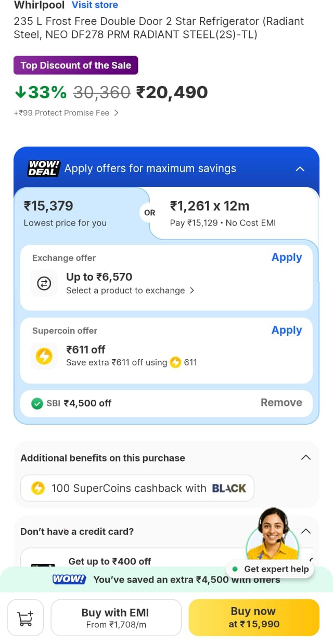Select the ₹15,379 lowest price option
This screenshot has height=644, width=333.
coord(65,213)
